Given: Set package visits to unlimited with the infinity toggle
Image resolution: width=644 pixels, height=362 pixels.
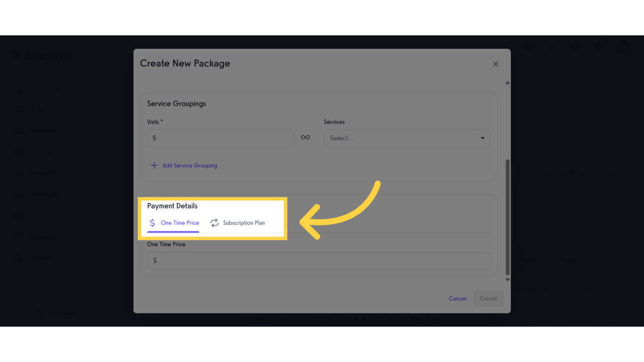Looking at the screenshot, I should coord(305,137).
